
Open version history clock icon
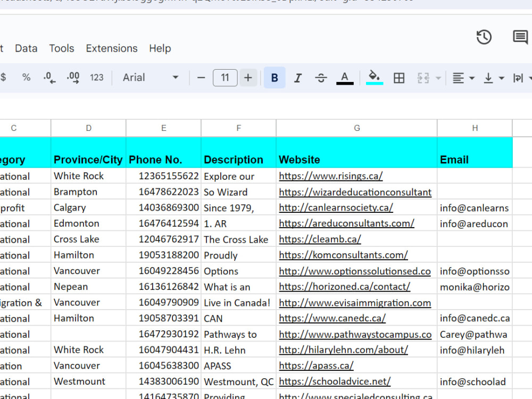click(x=484, y=37)
